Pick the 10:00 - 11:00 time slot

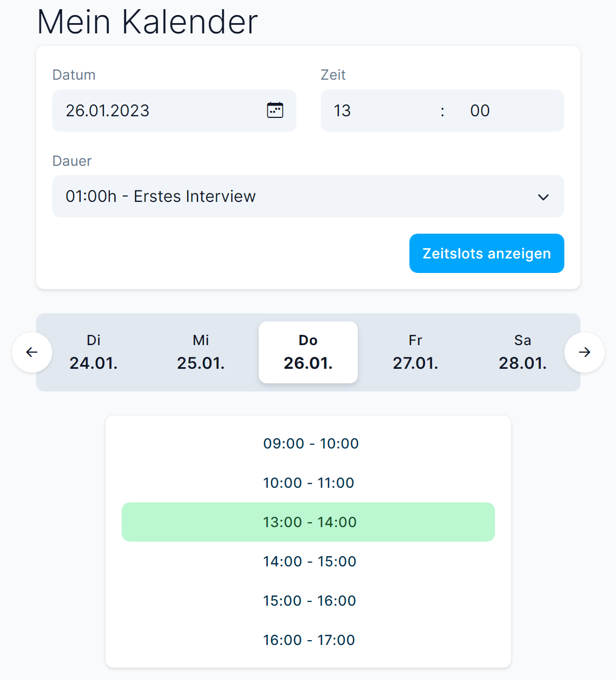click(308, 483)
